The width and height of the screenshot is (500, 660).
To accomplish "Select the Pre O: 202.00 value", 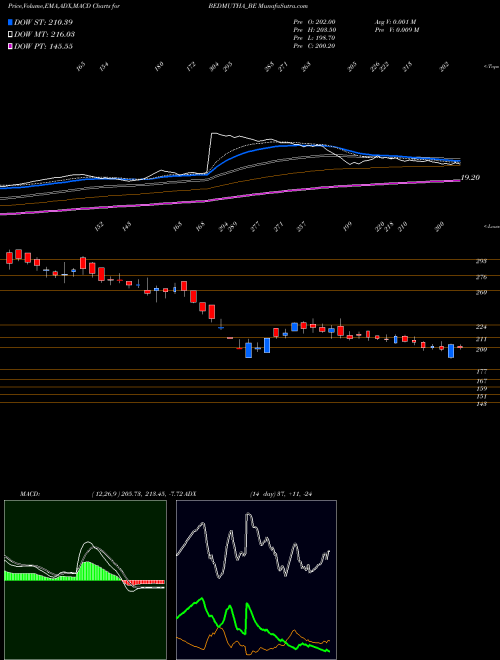I will pos(314,22).
